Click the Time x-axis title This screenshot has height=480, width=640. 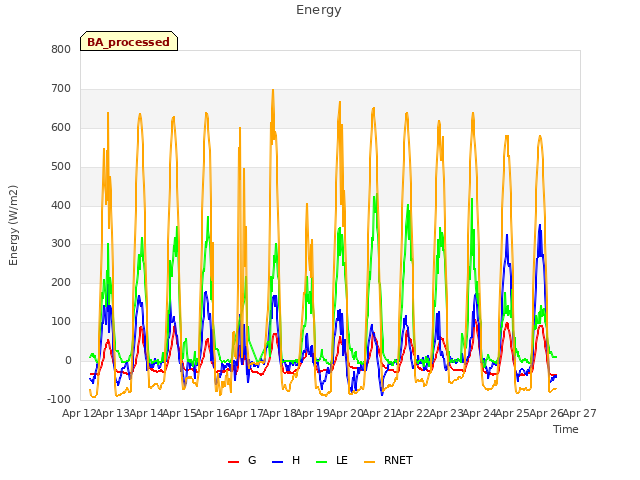click(566, 429)
